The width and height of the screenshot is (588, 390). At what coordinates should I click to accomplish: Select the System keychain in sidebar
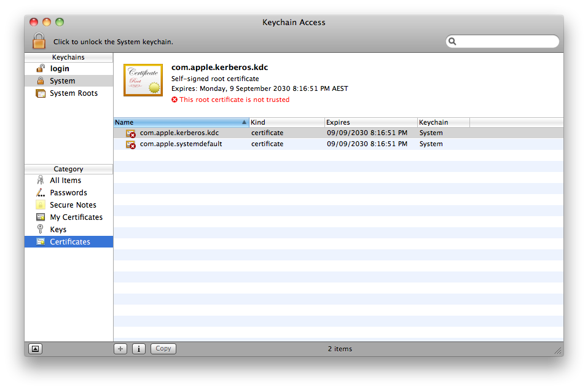point(69,81)
